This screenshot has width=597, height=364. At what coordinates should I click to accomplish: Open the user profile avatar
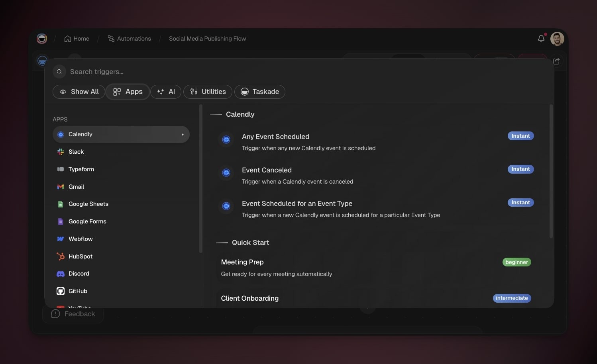[557, 39]
